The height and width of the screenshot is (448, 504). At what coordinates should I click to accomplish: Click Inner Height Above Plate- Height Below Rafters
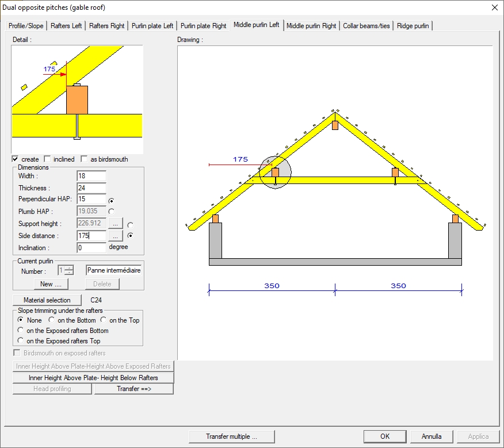tap(93, 378)
